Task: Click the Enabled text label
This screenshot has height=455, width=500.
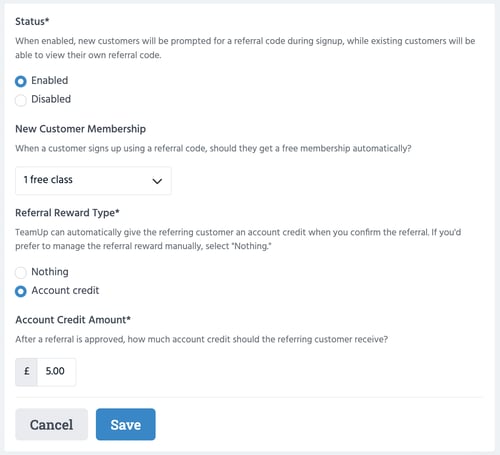Action: pyautogui.click(x=50, y=80)
